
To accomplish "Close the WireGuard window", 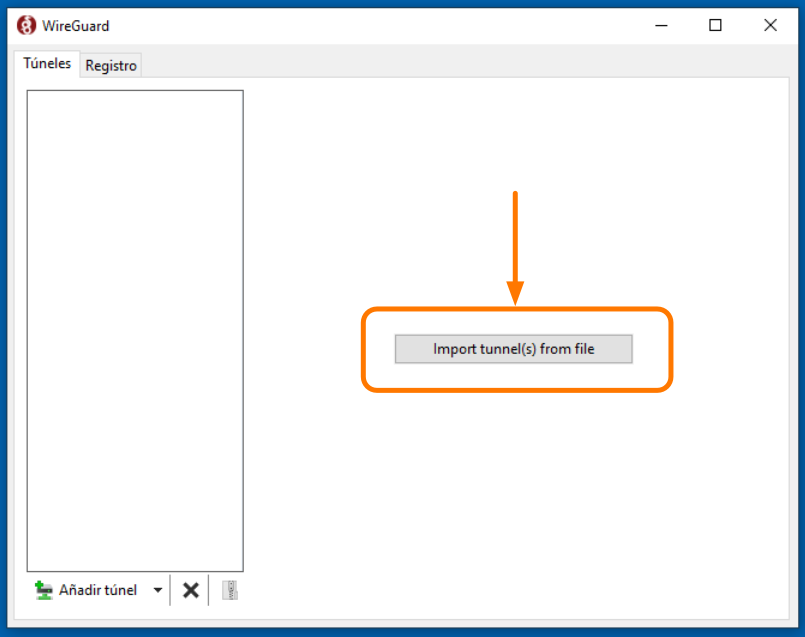I will pyautogui.click(x=770, y=26).
